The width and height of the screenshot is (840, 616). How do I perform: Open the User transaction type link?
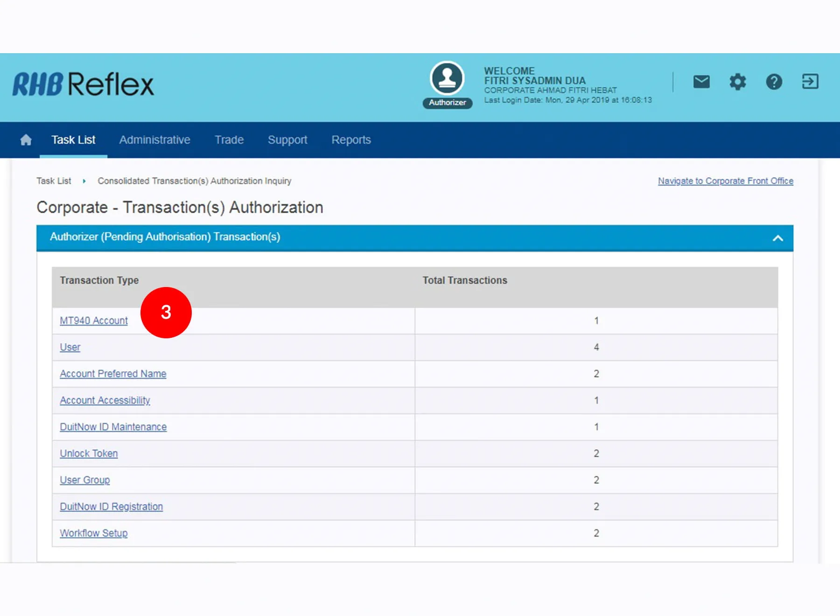[70, 347]
